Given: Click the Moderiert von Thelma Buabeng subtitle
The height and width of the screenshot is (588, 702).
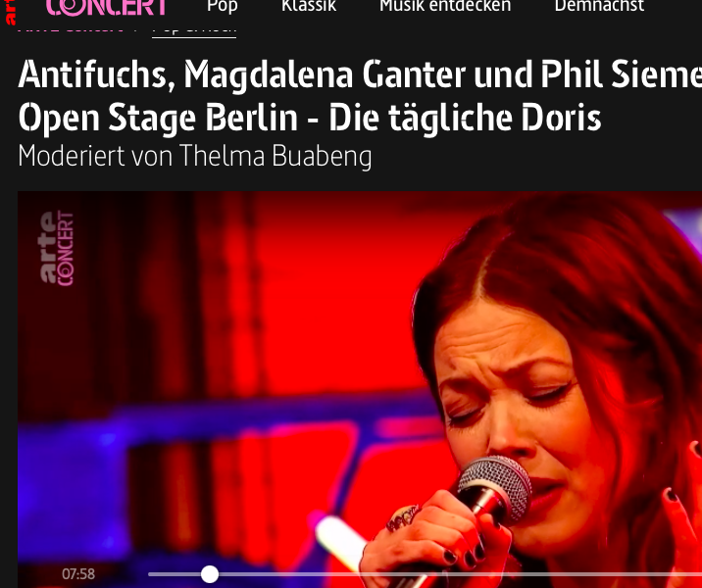Looking at the screenshot, I should point(195,157).
